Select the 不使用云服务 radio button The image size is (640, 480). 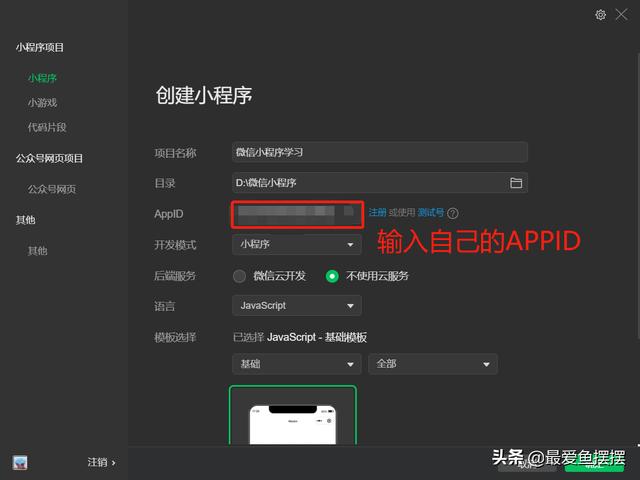[x=332, y=276]
